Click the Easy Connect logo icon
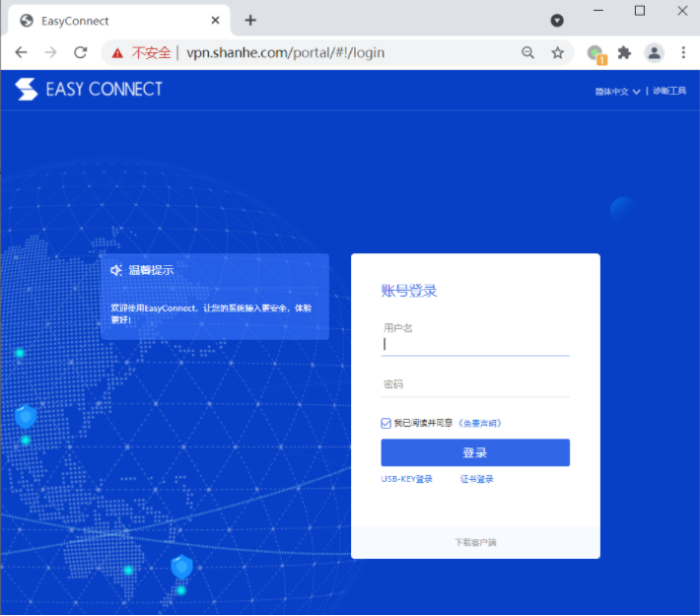Viewport: 700px width, 616px height. (x=27, y=90)
